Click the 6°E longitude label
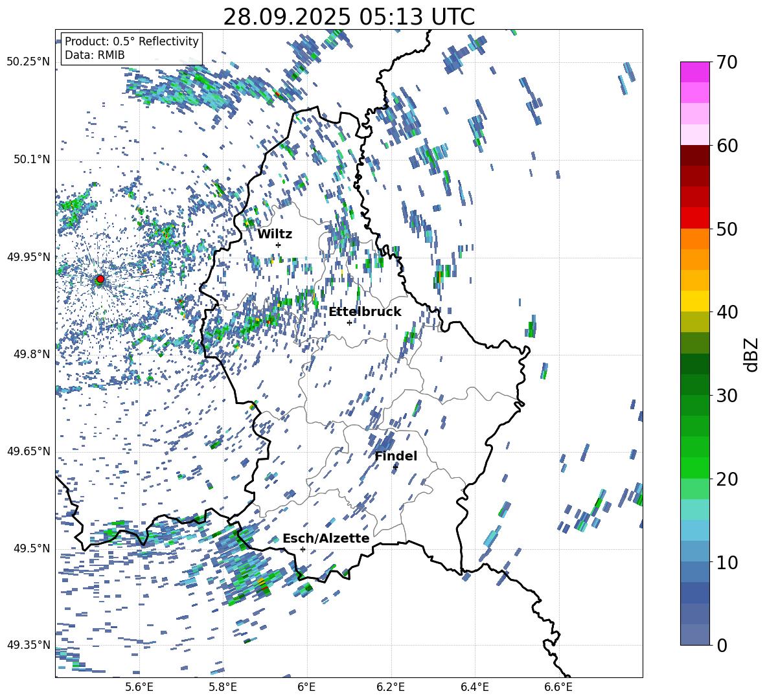The height and width of the screenshot is (700, 767). 306,687
